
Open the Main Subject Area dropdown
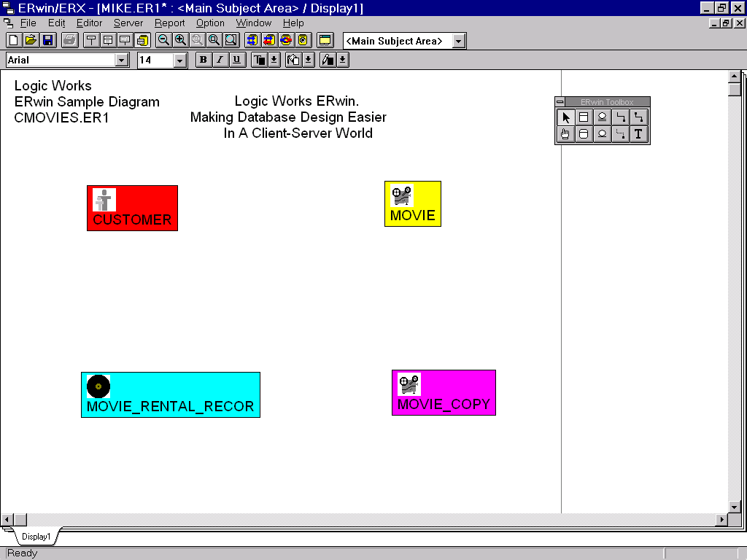(458, 41)
